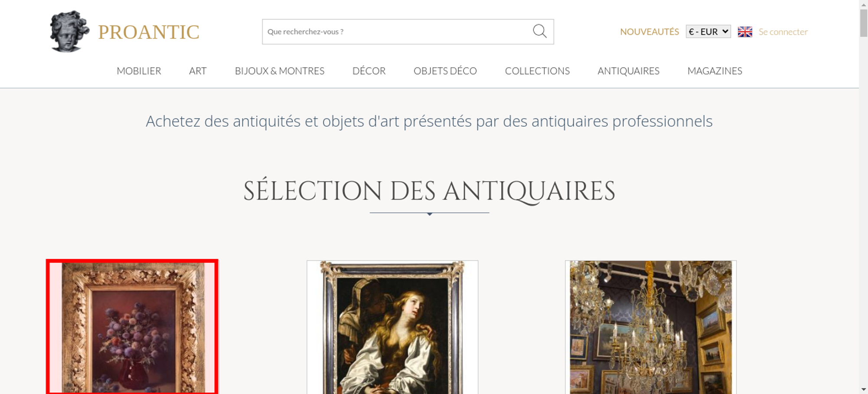
Task: Focus the Que recherchez-vous search field
Action: point(397,32)
